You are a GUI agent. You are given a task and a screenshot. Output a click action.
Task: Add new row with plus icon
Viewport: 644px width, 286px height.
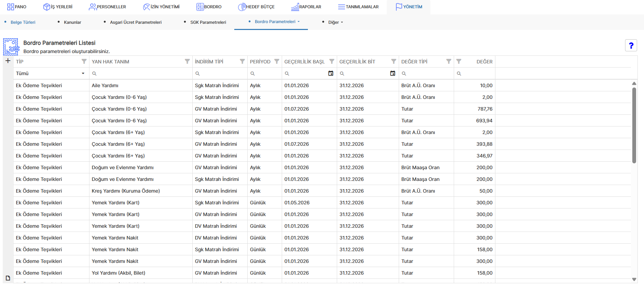coord(8,61)
